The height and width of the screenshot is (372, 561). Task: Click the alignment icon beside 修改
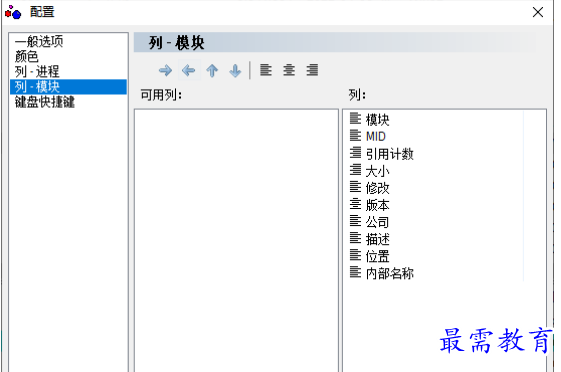tap(355, 186)
